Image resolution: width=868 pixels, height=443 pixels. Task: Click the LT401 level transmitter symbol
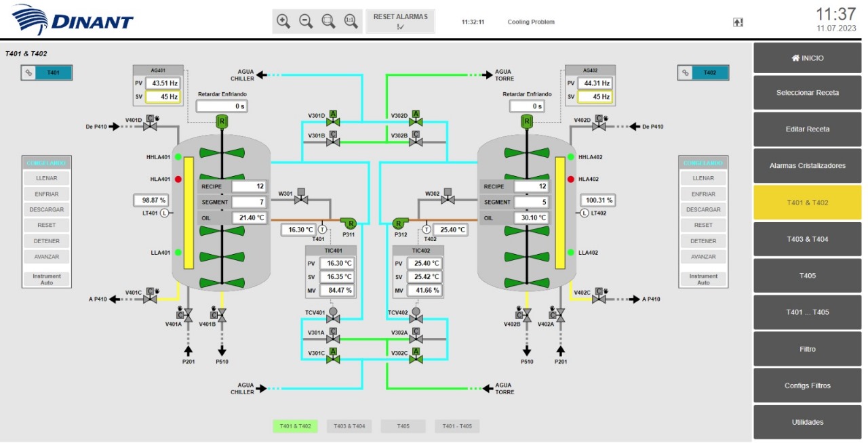[165, 213]
